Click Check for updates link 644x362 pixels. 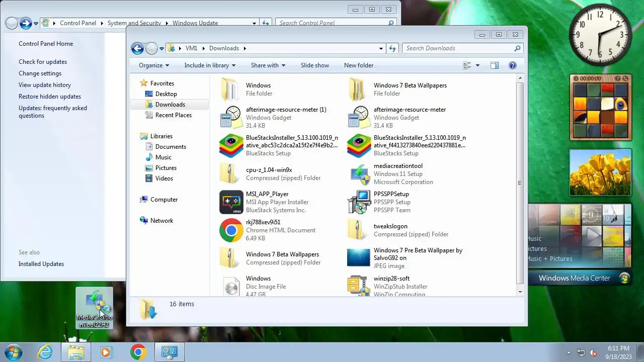click(43, 62)
